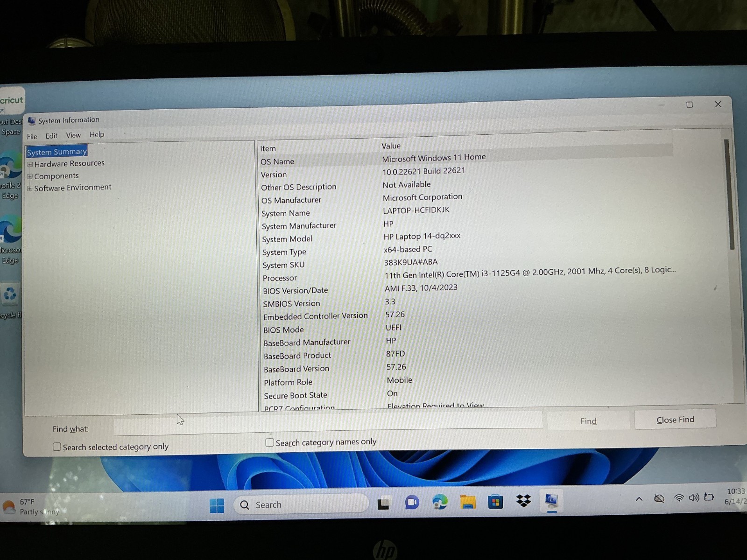Open the Microsoft Edge desktop shortcut
This screenshot has height=560, width=747.
pyautogui.click(x=10, y=241)
